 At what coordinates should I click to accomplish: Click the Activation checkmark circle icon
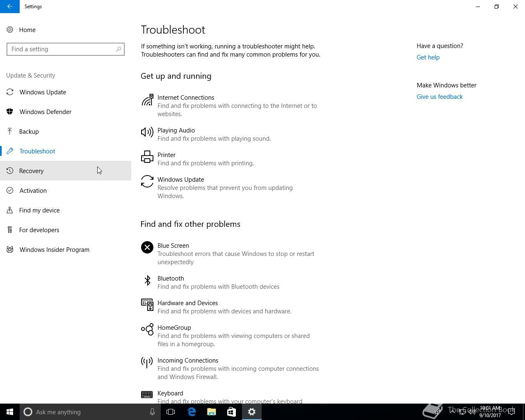pos(10,191)
